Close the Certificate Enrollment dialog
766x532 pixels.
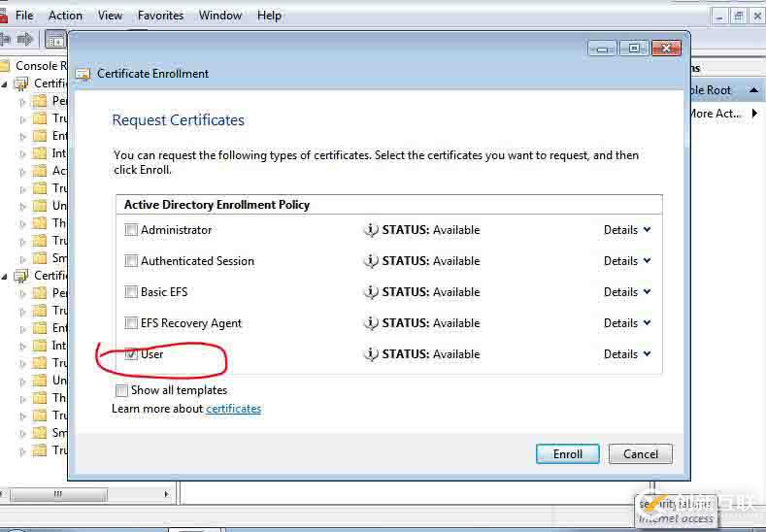[666, 49]
